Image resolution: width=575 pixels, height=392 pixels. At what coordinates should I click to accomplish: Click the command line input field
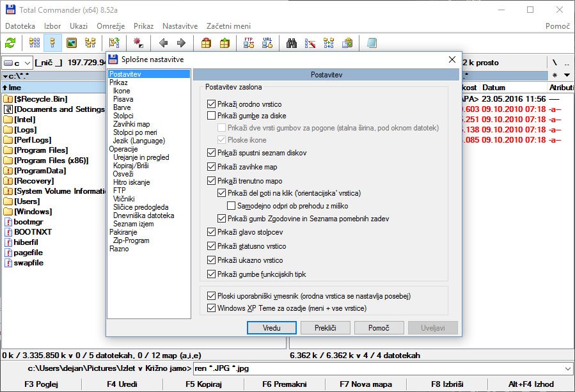[x=377, y=368]
